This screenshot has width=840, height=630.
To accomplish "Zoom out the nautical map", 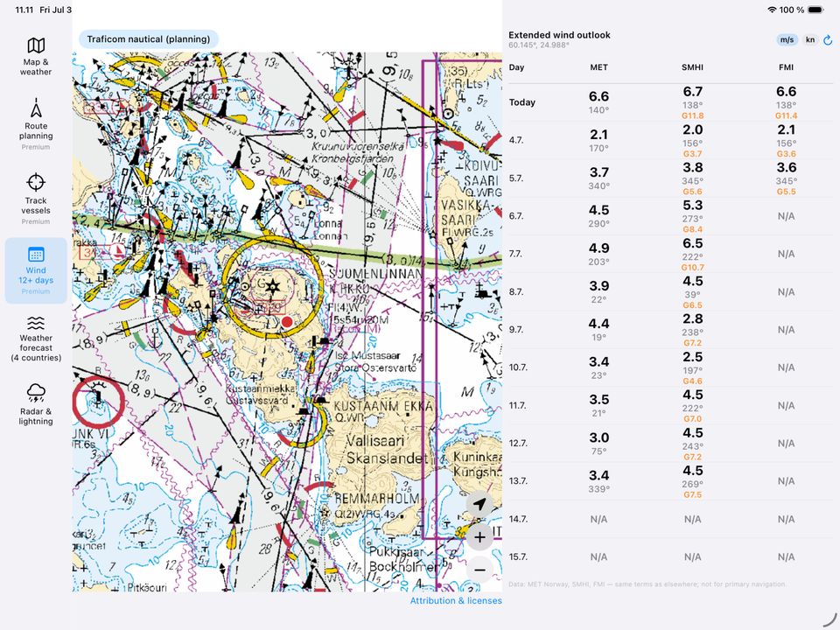I will 479,570.
